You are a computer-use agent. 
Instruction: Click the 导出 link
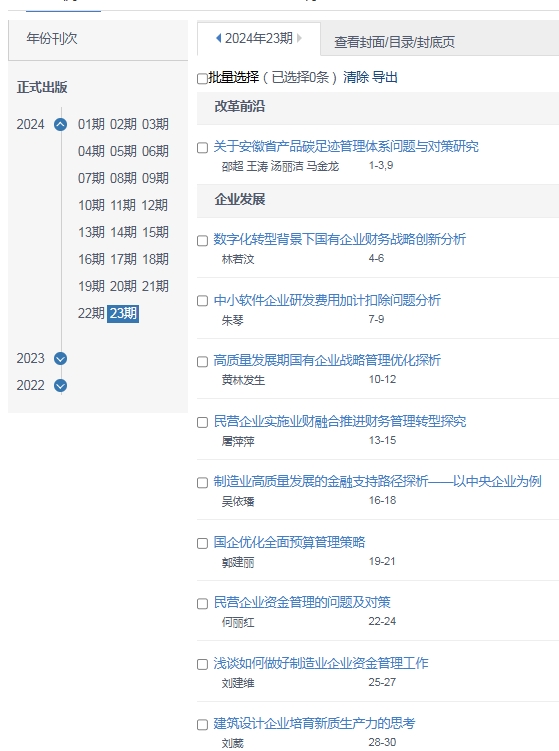(385, 77)
